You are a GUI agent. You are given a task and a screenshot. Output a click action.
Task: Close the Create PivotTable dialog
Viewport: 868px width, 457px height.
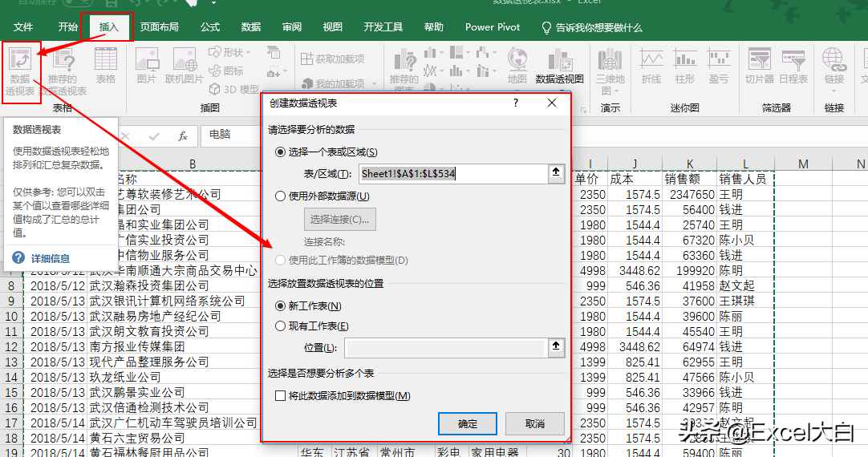click(552, 103)
